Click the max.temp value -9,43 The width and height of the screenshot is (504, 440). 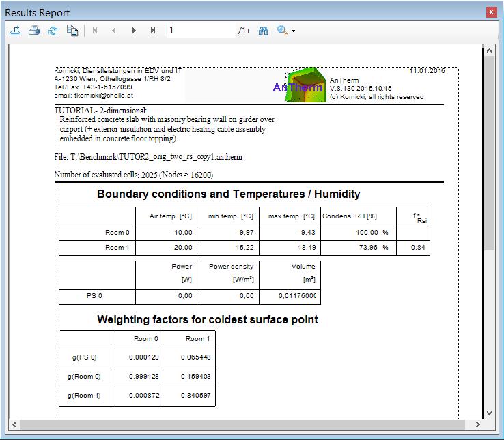coord(307,232)
